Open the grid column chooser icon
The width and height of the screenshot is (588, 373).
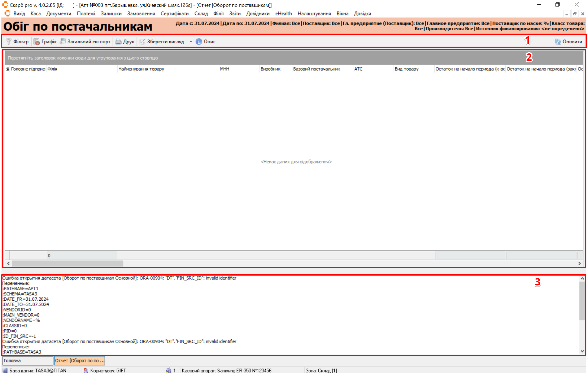[x=8, y=69]
